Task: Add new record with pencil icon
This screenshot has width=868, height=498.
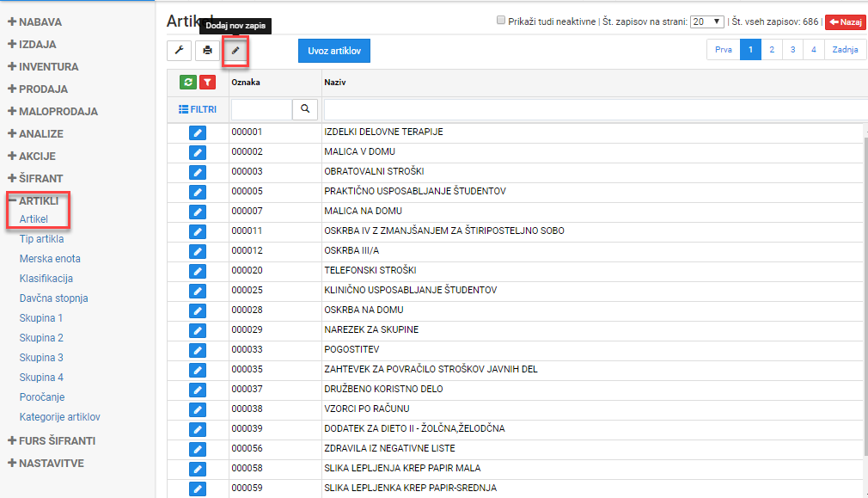Action: (x=235, y=51)
